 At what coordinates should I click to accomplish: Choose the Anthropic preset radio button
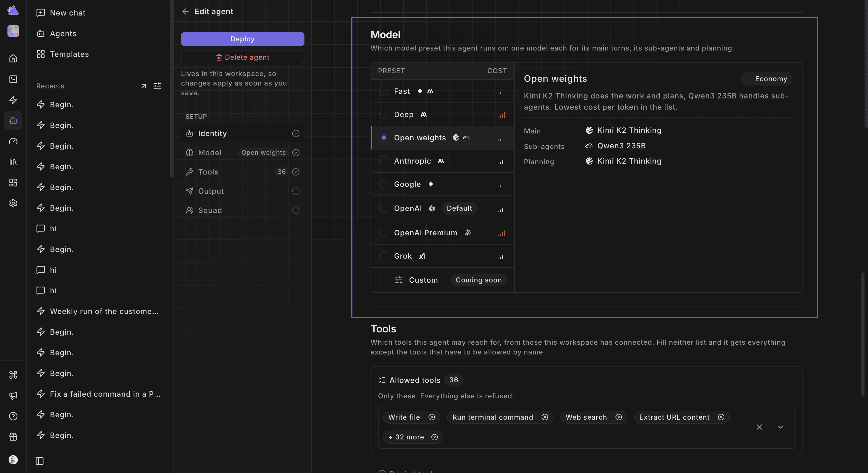point(383,161)
